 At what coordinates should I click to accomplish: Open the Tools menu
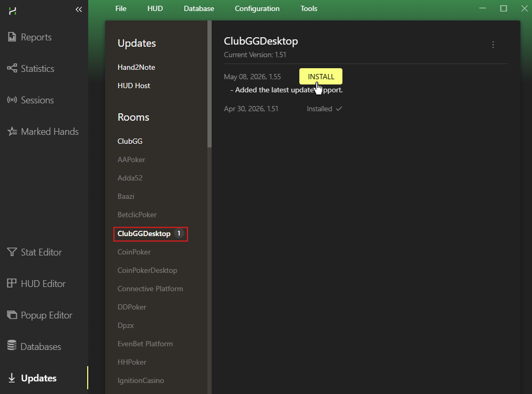309,8
